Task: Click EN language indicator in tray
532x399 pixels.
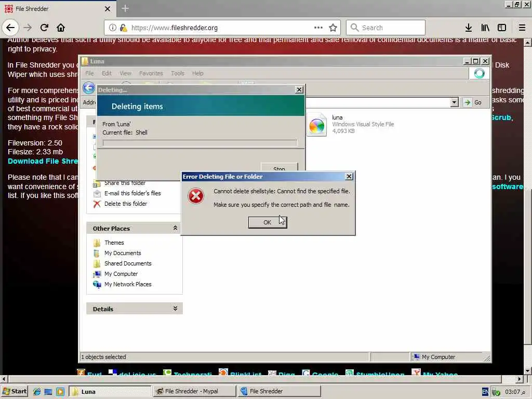Action: point(485,392)
